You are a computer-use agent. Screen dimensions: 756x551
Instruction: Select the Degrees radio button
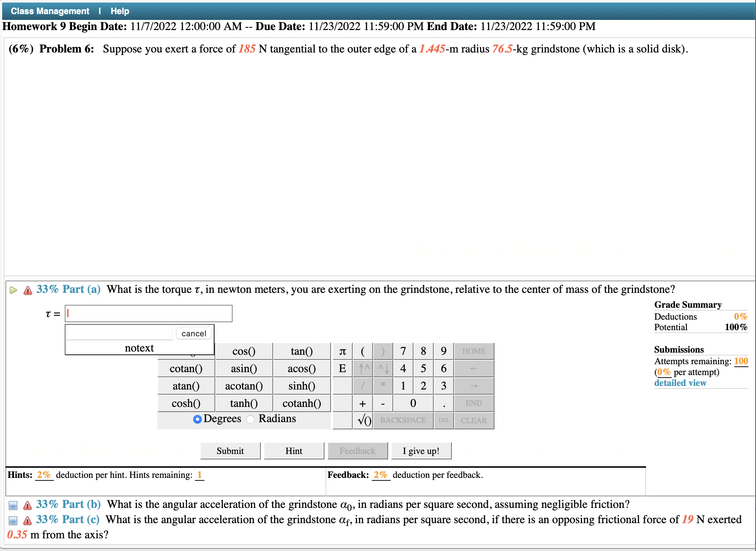tap(197, 419)
